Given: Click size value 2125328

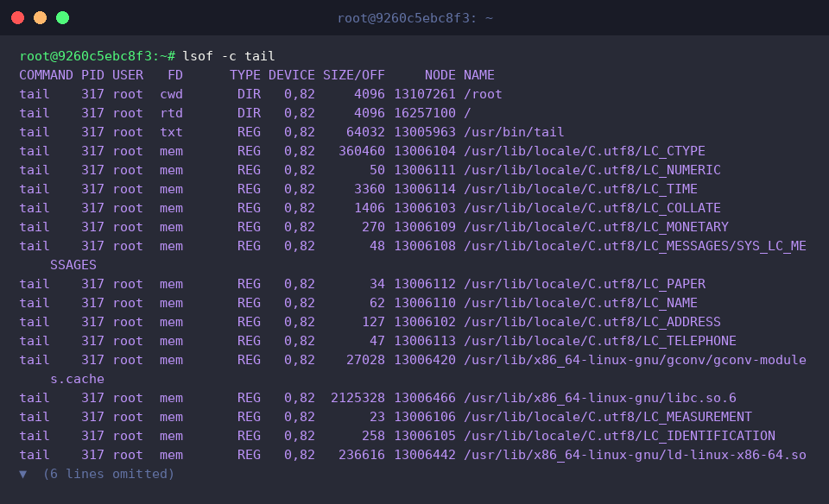Looking at the screenshot, I should 358,399.
